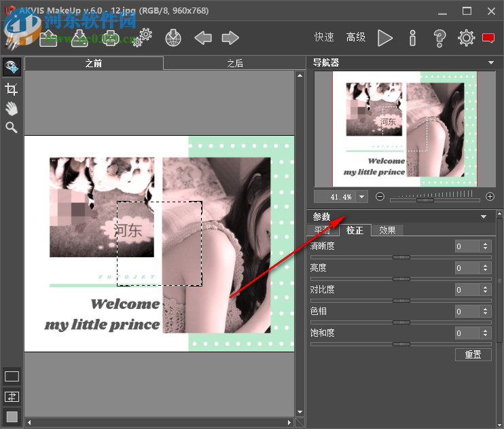Swap the before and after views icon

click(12, 396)
